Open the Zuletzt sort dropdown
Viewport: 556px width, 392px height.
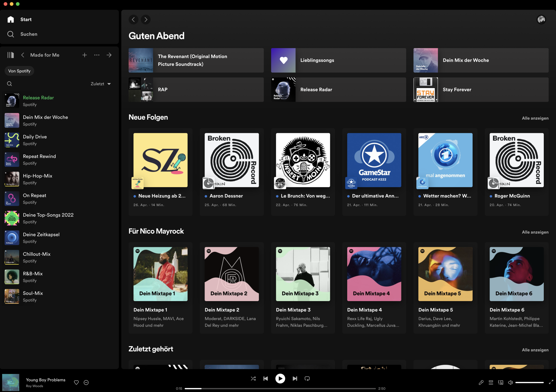tap(101, 84)
